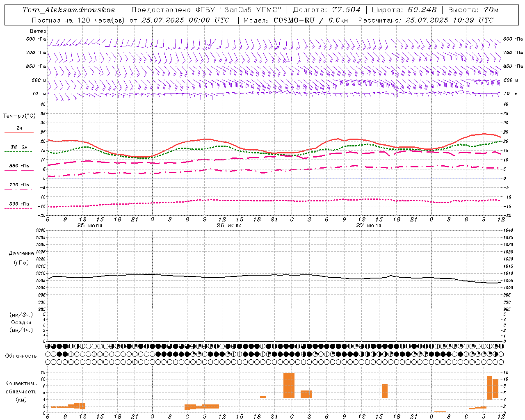Click the 2м temperature legend entry

coord(19,128)
